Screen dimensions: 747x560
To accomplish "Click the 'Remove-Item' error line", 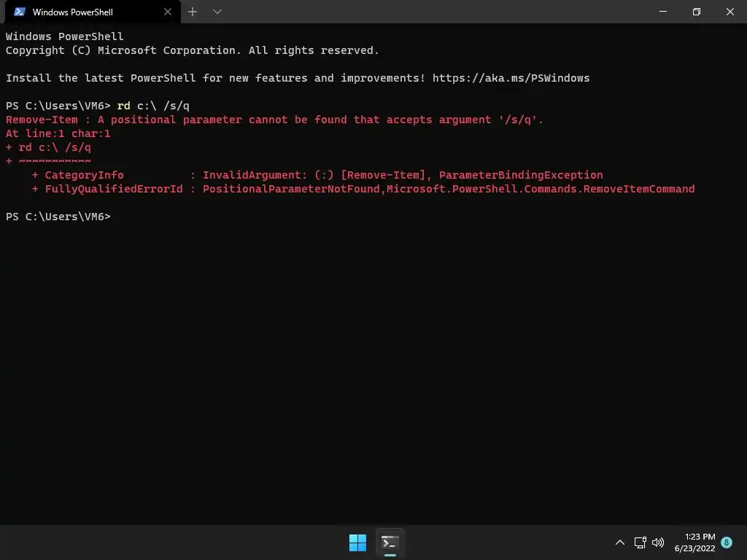I will tap(274, 120).
